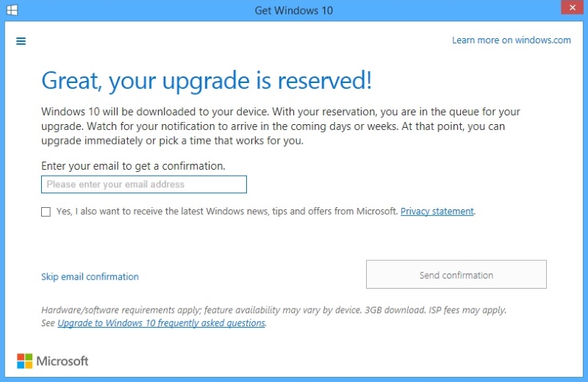This screenshot has width=588, height=382.
Task: Open the hamburger menu
Action: pos(21,41)
